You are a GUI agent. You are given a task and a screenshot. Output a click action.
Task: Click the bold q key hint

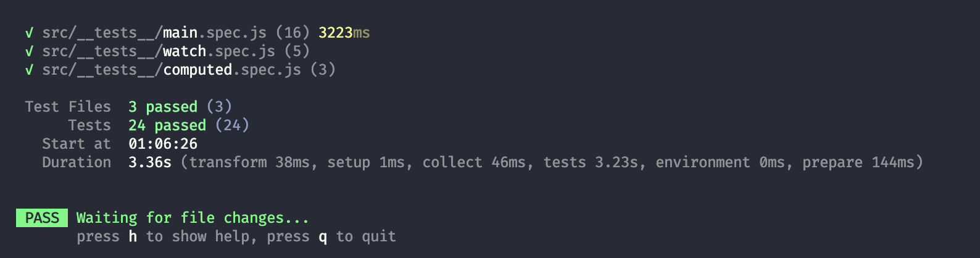323,236
